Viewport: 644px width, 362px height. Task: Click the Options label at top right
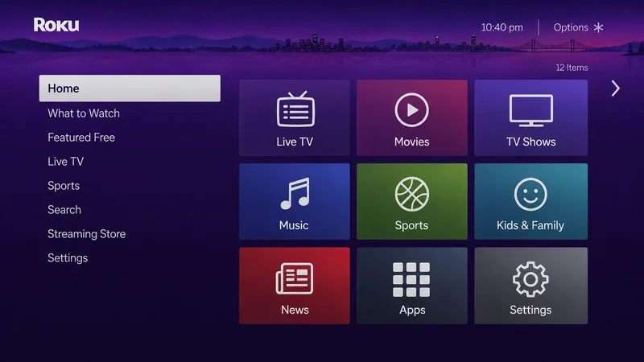pyautogui.click(x=571, y=27)
